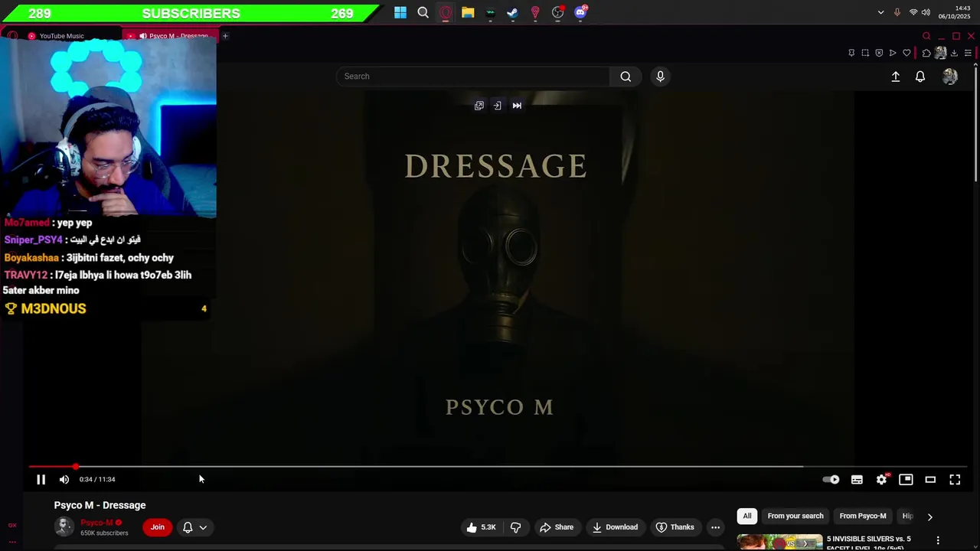Open 5 INVISIBLE SILVERS video thumbnail
Viewport: 980px width, 551px height.
click(x=779, y=542)
